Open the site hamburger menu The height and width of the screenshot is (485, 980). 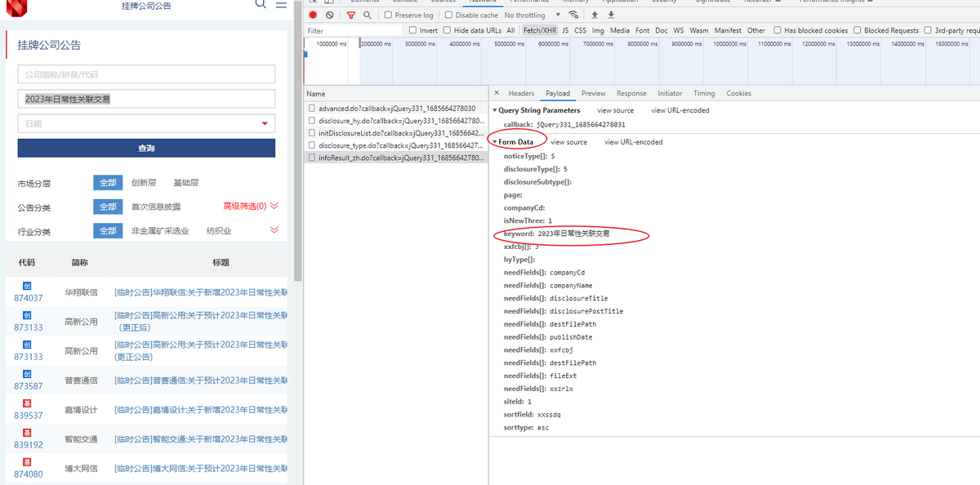coord(281,3)
